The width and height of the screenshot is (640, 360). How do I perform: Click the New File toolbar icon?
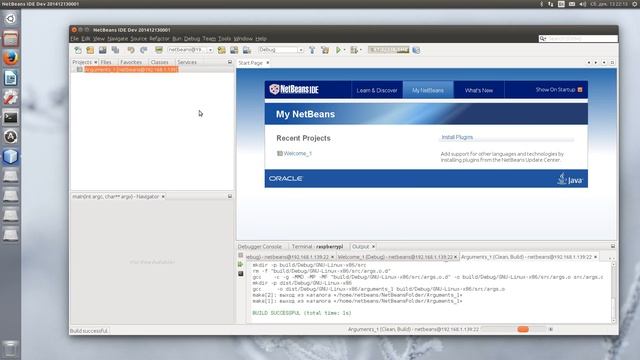click(x=78, y=50)
